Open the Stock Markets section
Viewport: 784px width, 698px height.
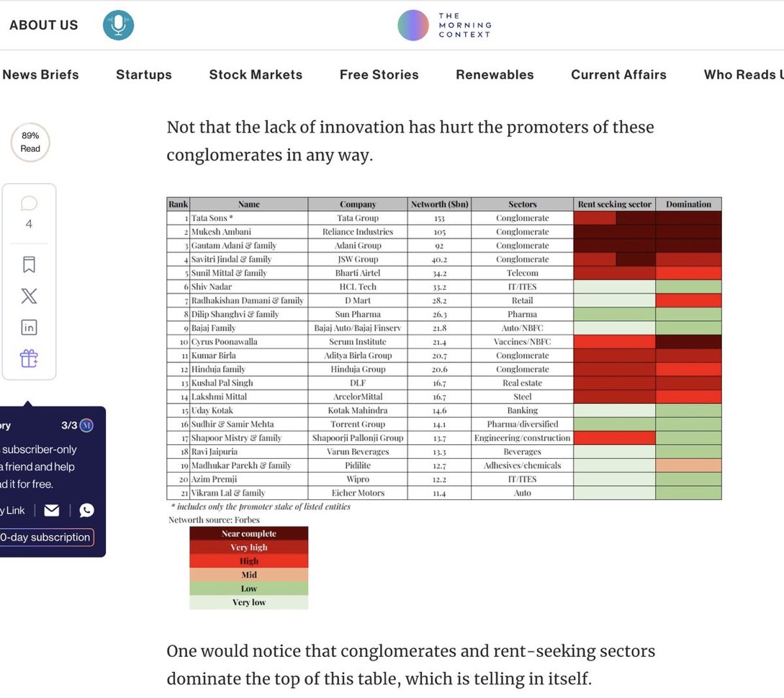[x=256, y=74]
